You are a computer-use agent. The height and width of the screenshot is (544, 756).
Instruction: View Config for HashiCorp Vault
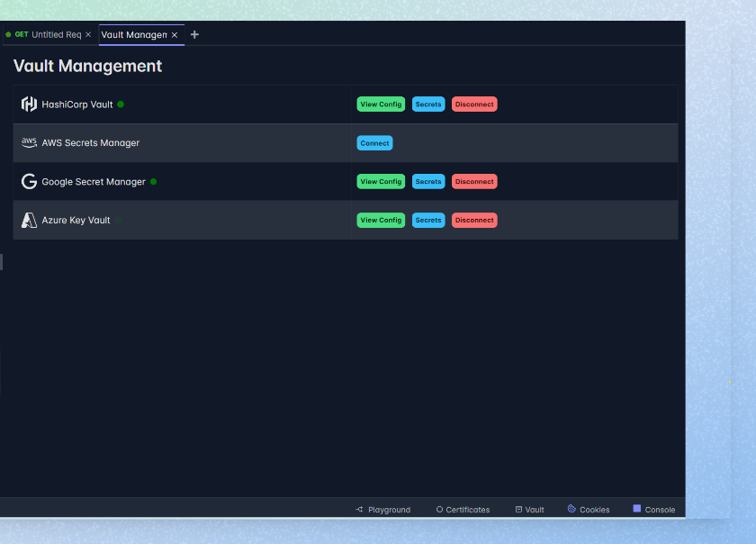(x=381, y=104)
